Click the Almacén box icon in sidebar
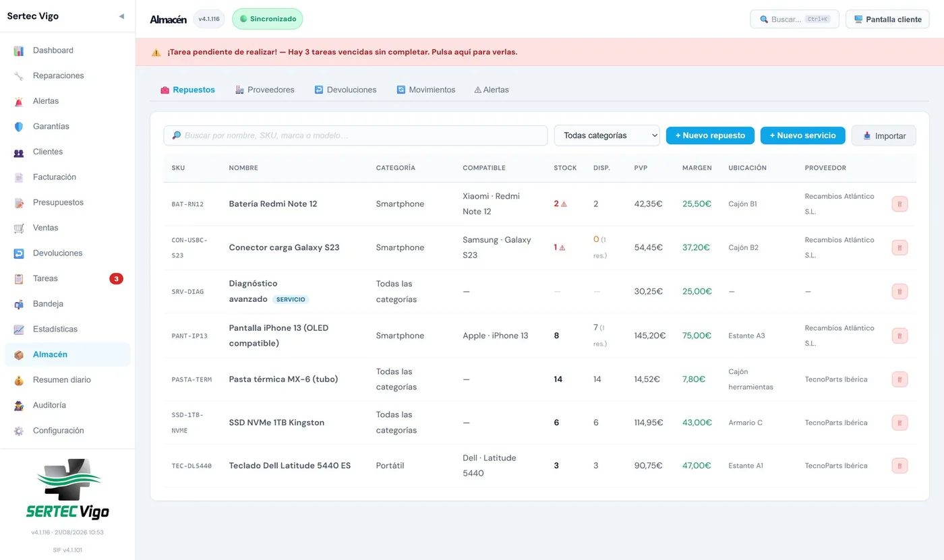This screenshot has height=560, width=944. point(19,354)
